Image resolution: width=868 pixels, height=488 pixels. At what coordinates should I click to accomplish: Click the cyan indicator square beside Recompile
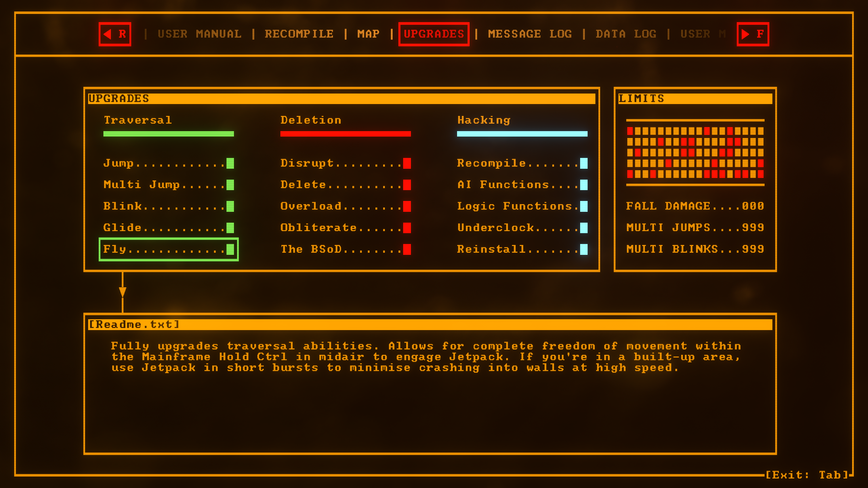point(584,163)
